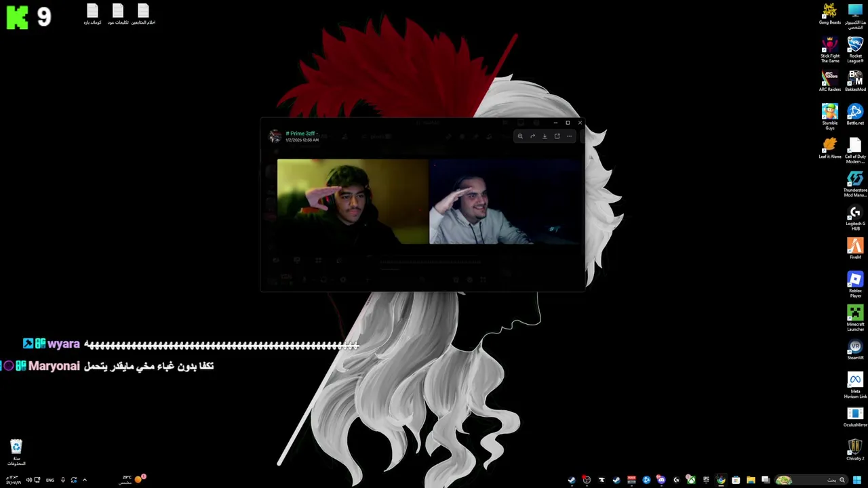Click the sync status icon in the system tray
Image resolution: width=868 pixels, height=488 pixels.
tap(74, 480)
